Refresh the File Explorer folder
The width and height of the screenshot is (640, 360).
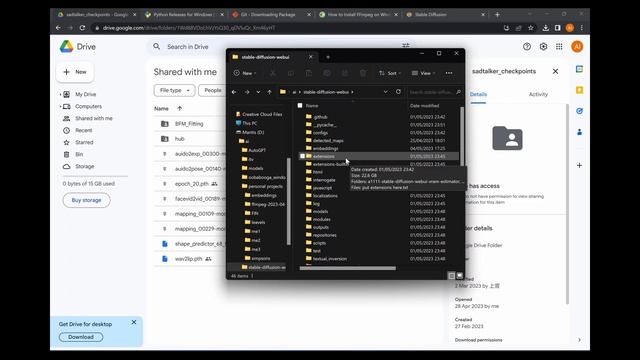(398, 92)
